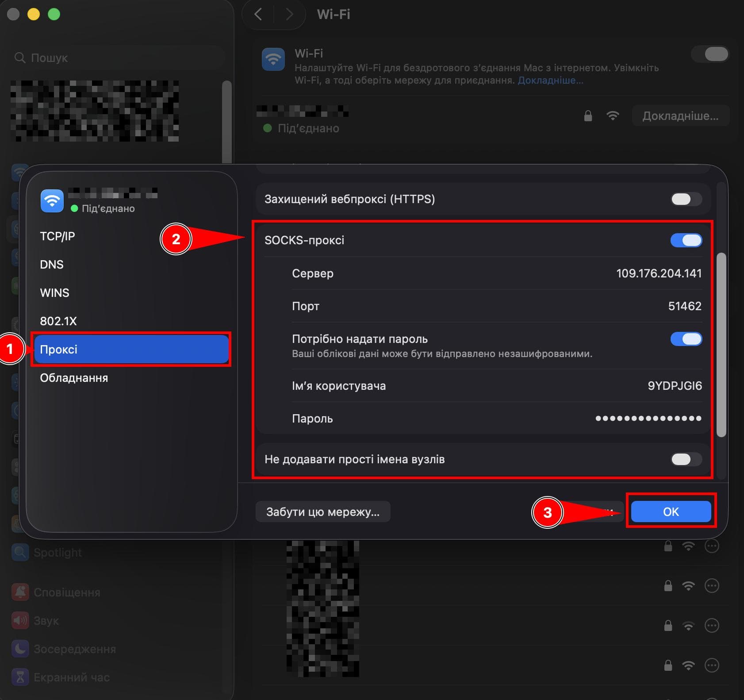The height and width of the screenshot is (700, 744).
Task: Click the Wi-Fi icon in dialog sidebar
Action: (52, 201)
